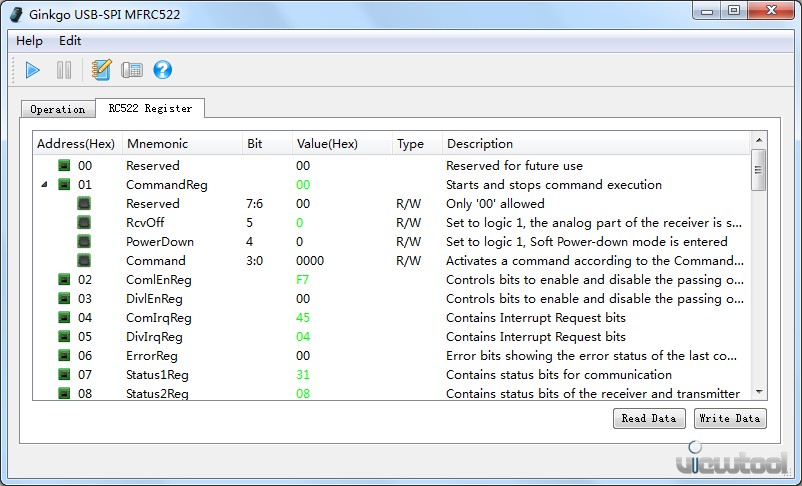
Task: Click the Write Data button
Action: [730, 418]
